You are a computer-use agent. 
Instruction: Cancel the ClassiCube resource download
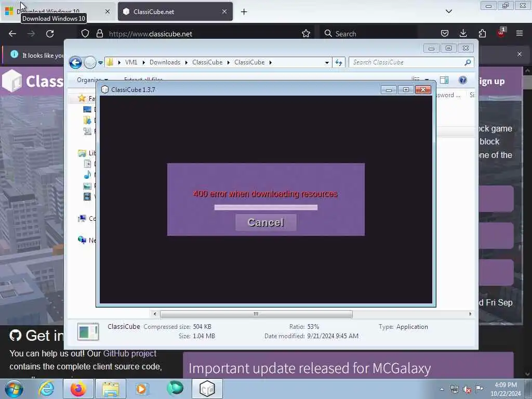265,222
